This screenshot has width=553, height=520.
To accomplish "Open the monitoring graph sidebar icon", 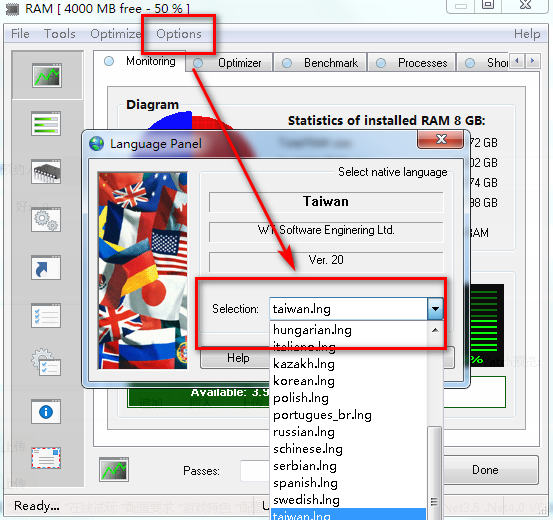I will pyautogui.click(x=47, y=75).
